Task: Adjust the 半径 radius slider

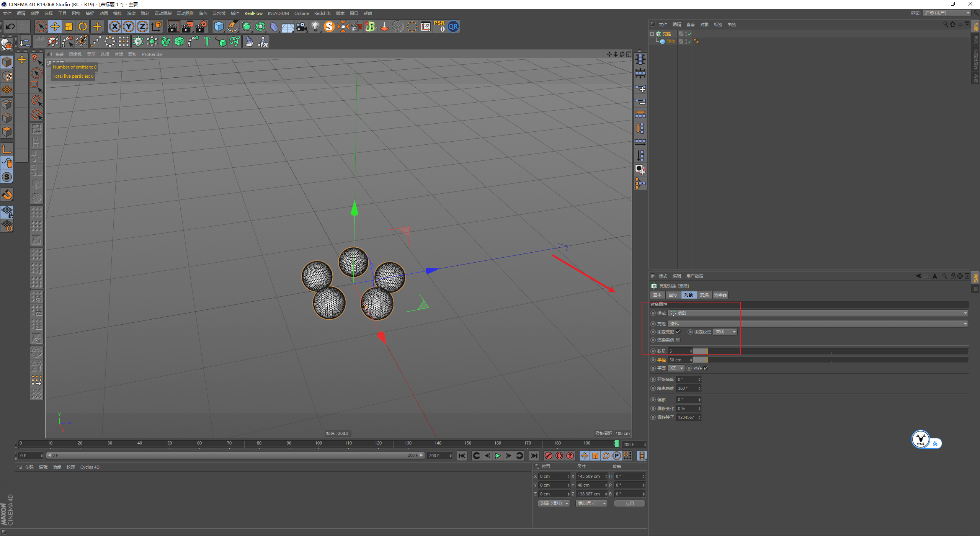Action: 830,360
